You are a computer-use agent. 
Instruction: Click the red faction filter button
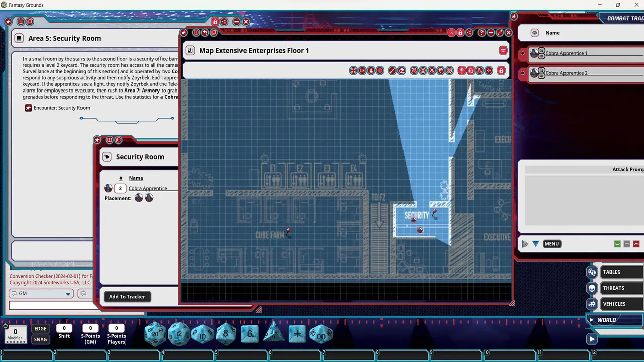pyautogui.click(x=636, y=244)
